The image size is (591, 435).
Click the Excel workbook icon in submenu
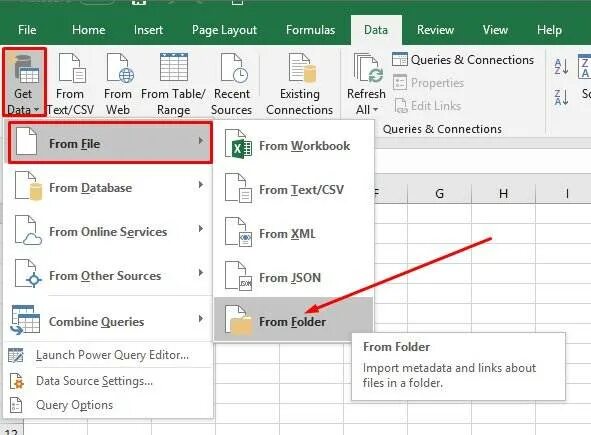239,144
